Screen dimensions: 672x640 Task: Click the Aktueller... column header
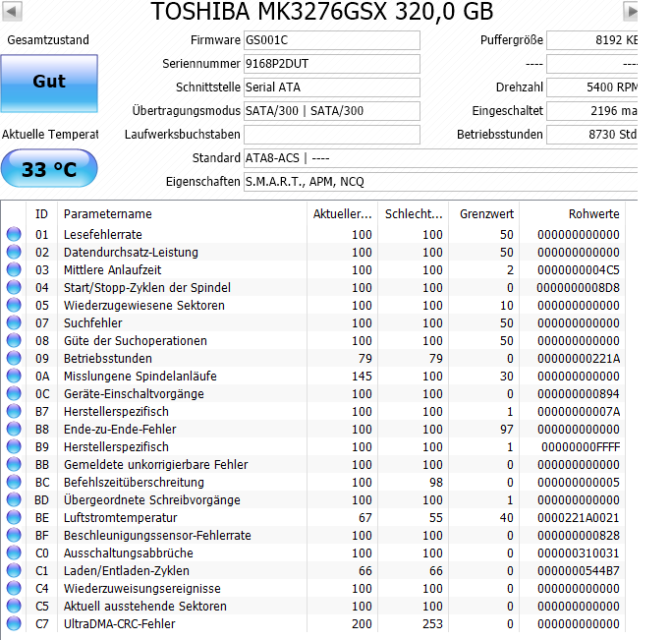pyautogui.click(x=342, y=214)
